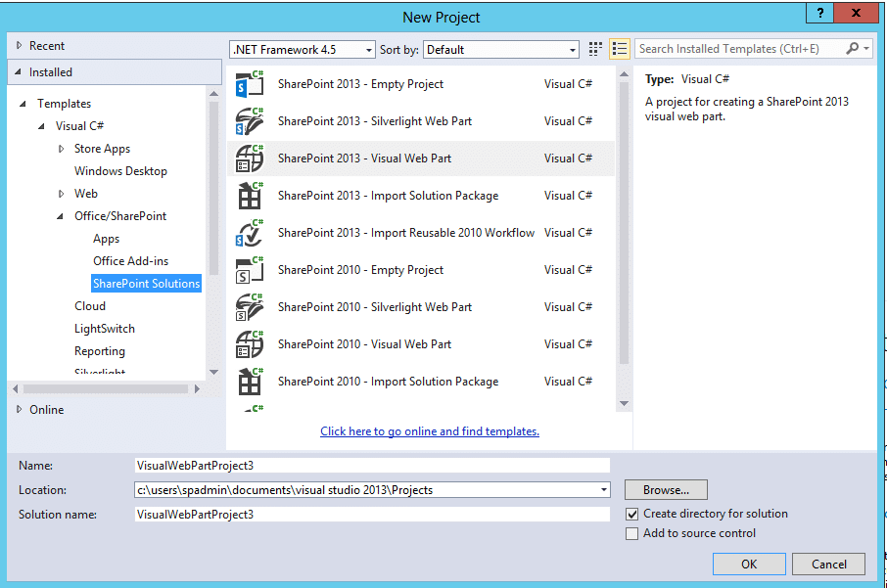This screenshot has height=588, width=887.
Task: Click the Name input field
Action: 372,466
